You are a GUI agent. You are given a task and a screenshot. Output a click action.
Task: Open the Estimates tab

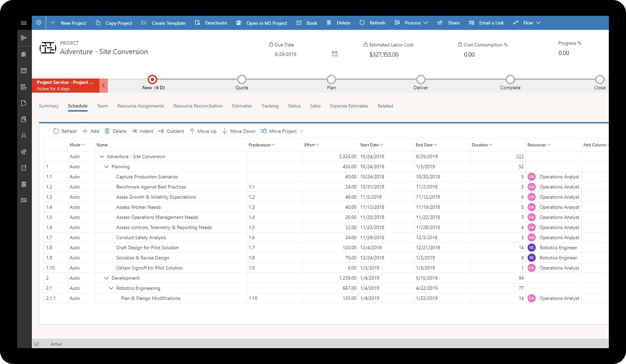242,106
